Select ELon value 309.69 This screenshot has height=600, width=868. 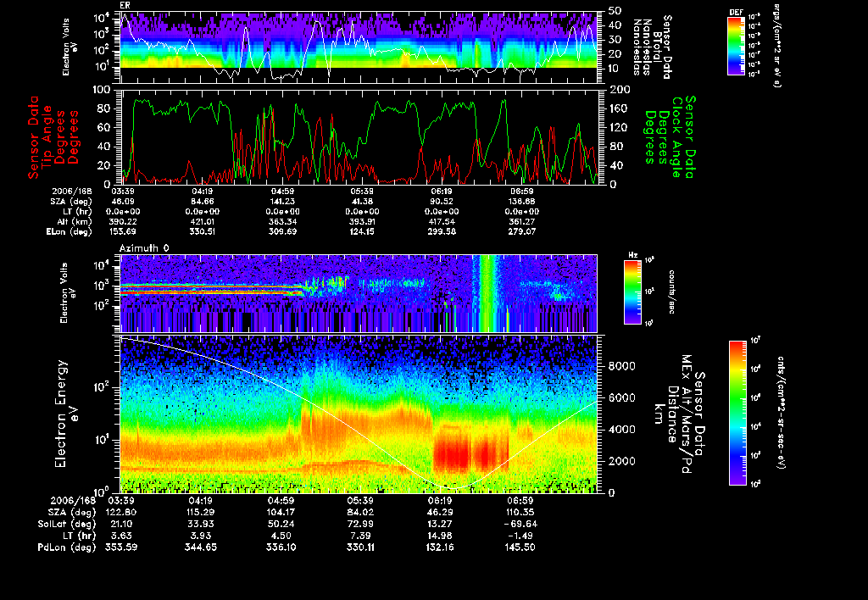click(281, 231)
